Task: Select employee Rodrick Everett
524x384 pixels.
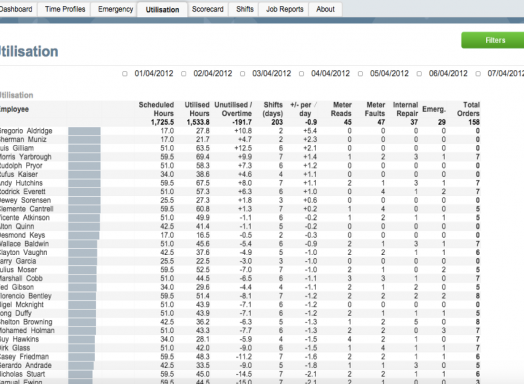Action: pyautogui.click(x=23, y=191)
